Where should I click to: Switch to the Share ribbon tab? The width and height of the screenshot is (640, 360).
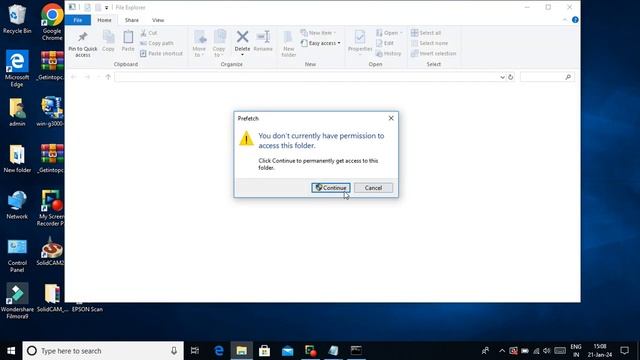click(x=131, y=20)
